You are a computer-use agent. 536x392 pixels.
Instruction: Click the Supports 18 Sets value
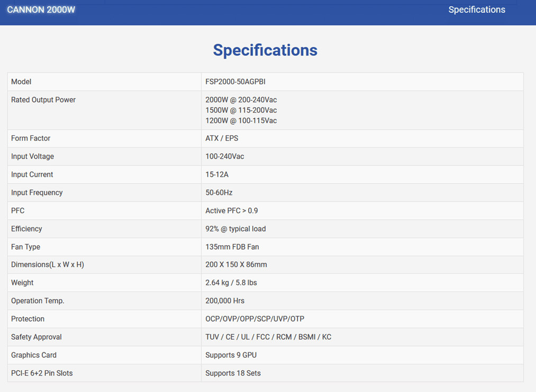coord(233,373)
